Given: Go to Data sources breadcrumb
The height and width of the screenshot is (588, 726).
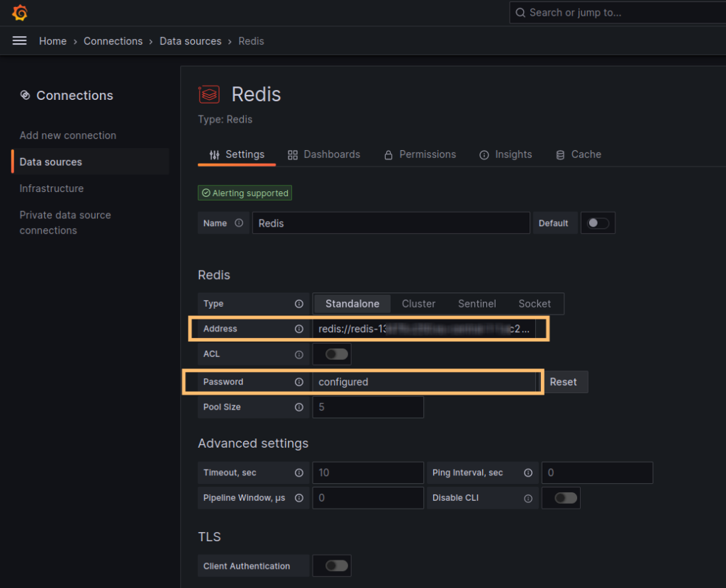Looking at the screenshot, I should (x=190, y=41).
